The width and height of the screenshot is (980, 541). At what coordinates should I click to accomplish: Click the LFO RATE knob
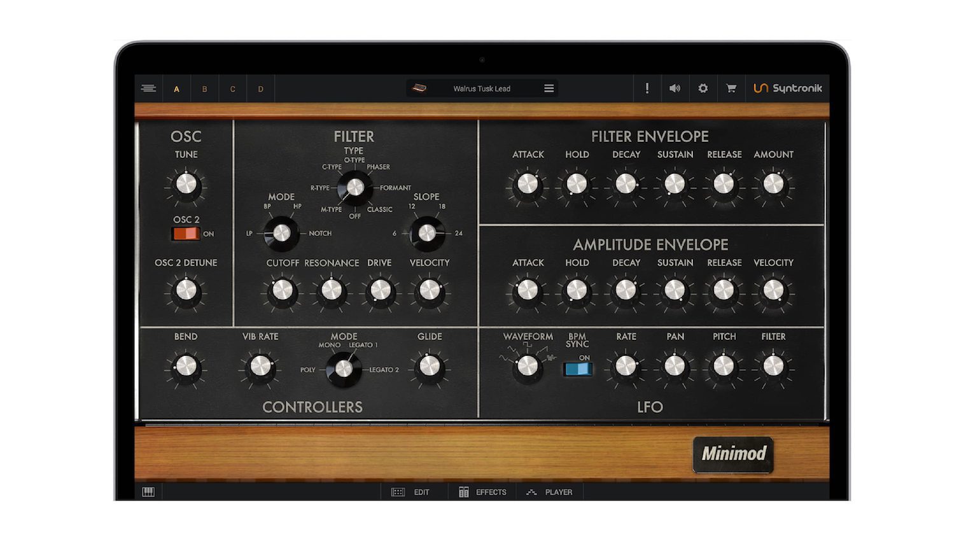pos(626,366)
